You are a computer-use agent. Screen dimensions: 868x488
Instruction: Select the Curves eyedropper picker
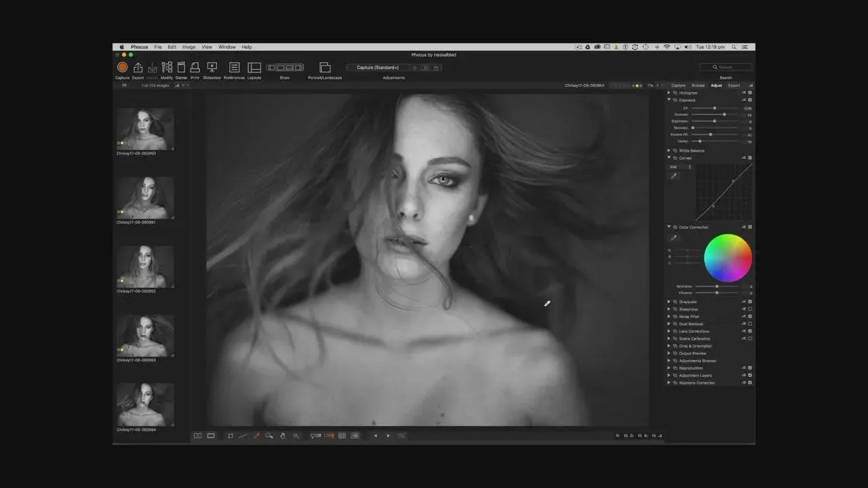(674, 176)
